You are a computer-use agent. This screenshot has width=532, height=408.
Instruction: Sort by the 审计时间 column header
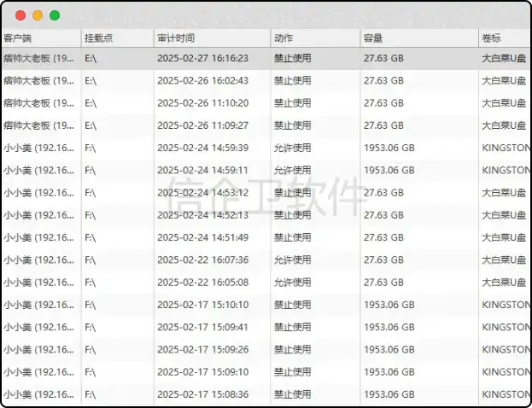coord(212,38)
